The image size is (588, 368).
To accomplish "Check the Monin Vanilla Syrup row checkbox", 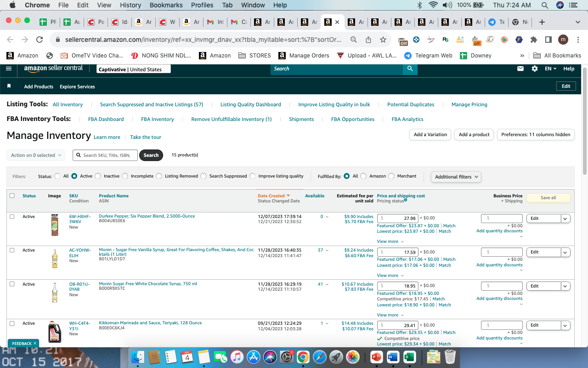I will point(12,250).
